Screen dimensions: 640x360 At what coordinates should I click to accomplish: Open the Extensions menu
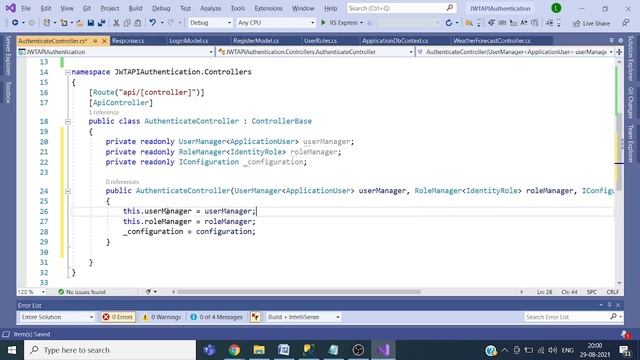click(x=268, y=8)
